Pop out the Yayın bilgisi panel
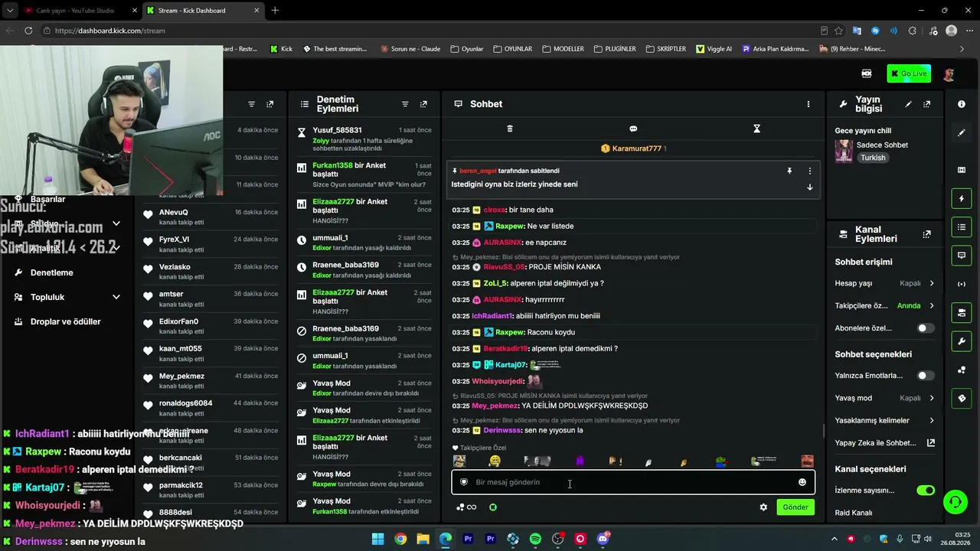The height and width of the screenshot is (551, 980). coord(927,104)
